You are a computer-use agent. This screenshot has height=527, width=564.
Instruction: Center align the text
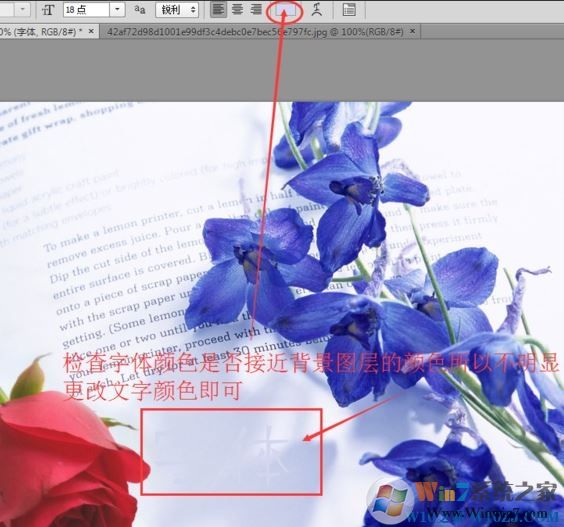(237, 10)
